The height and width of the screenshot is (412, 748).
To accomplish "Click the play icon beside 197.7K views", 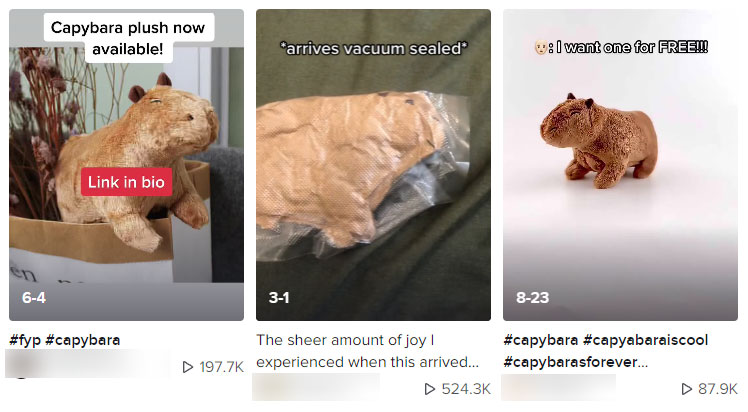I will (188, 367).
